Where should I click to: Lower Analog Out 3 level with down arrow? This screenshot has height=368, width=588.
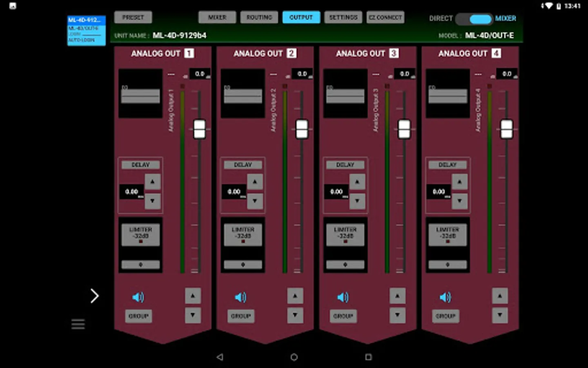pyautogui.click(x=398, y=315)
